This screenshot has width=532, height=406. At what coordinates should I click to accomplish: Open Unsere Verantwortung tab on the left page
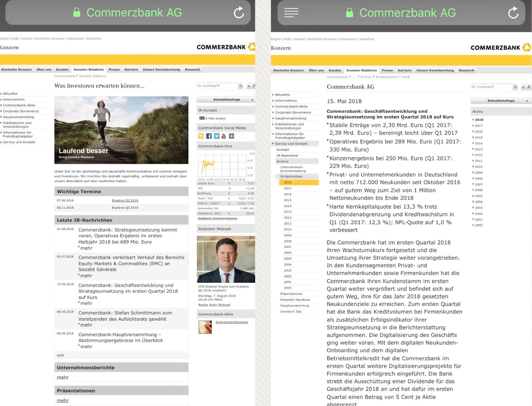click(161, 70)
